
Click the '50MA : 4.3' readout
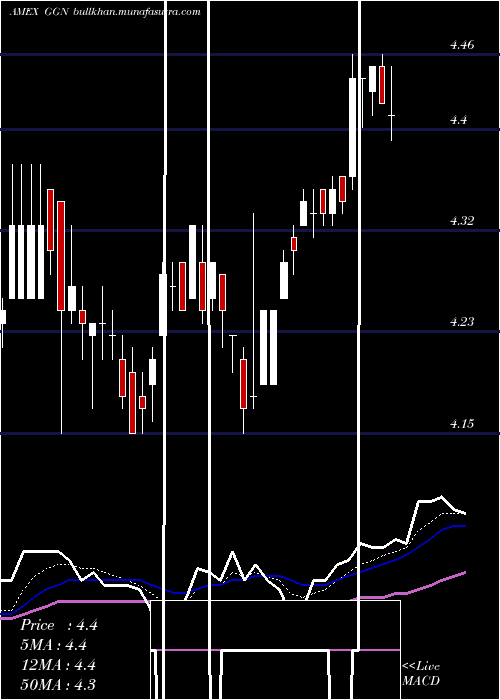58,684
